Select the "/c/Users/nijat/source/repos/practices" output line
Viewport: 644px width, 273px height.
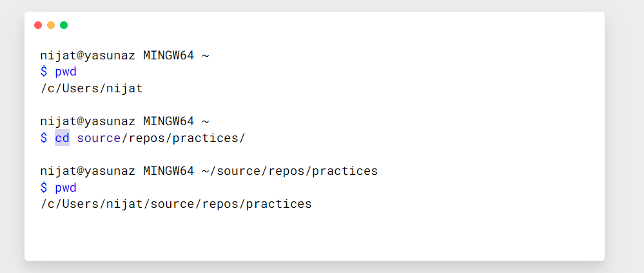coord(176,204)
